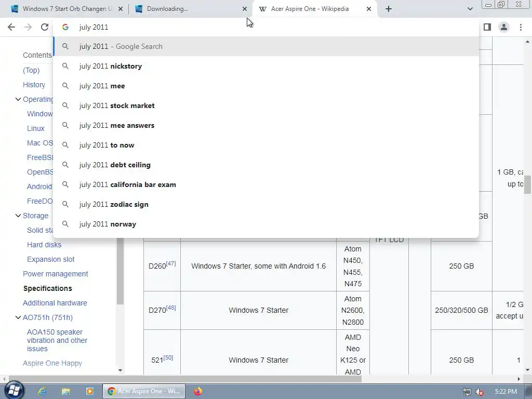Screen dimensions: 532x399
Task: Click the Windows Start orb
Action: [13, 391]
